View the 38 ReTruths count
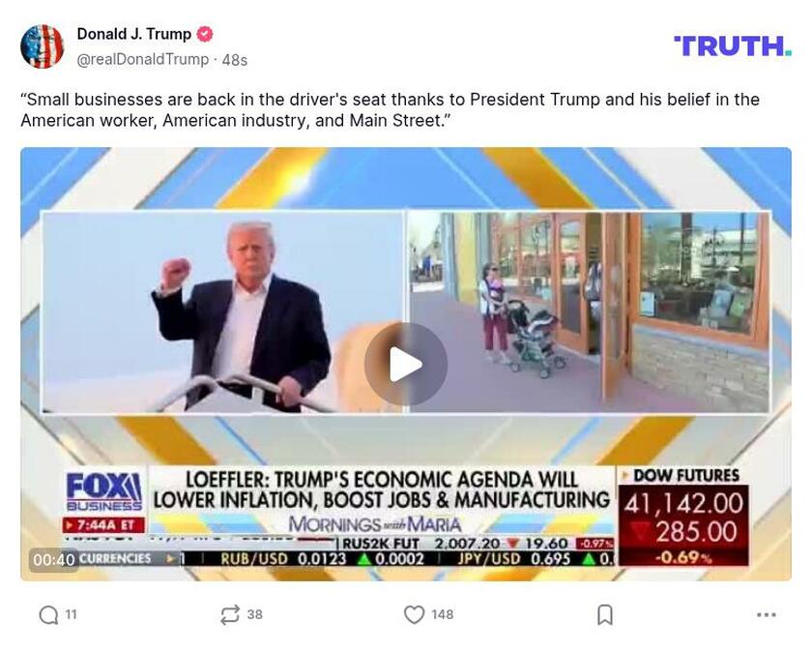Viewport: 812px width, 652px height. [254, 614]
